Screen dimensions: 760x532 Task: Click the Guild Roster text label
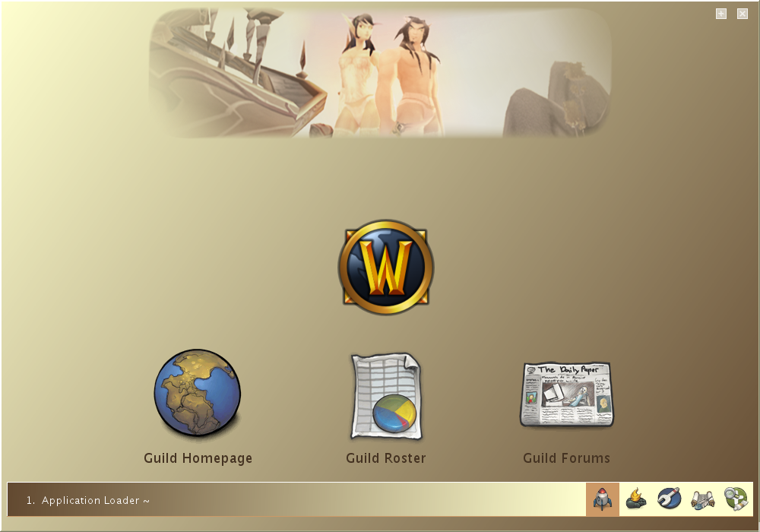coord(386,458)
